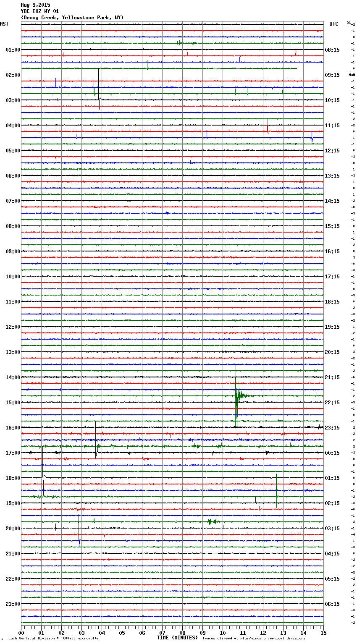
Task: Click the 12:15 UTC time label
Action: click(x=332, y=151)
